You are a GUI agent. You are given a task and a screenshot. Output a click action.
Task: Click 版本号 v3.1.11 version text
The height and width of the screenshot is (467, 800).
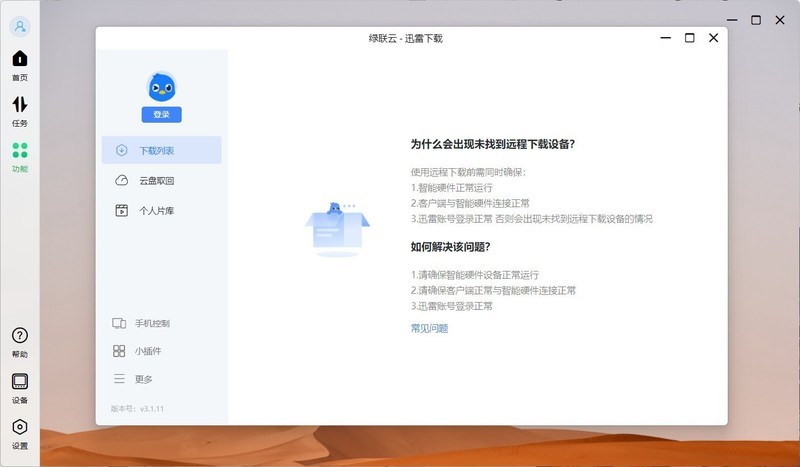[x=137, y=408]
